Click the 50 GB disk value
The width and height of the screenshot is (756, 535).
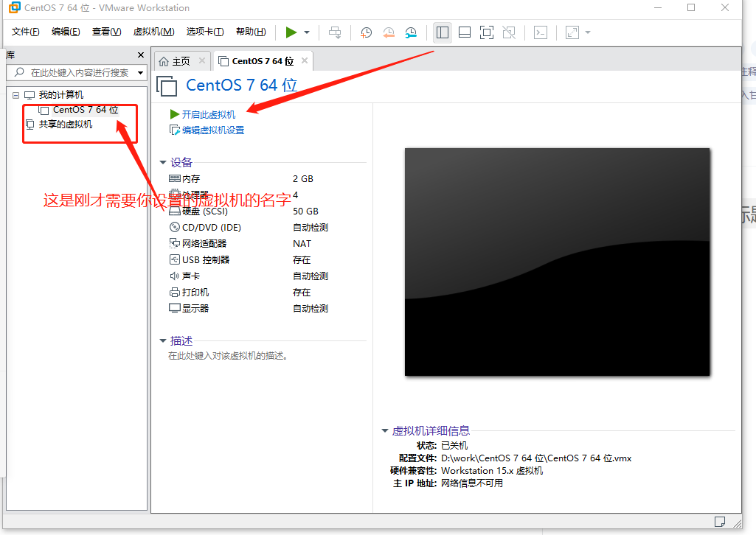(x=305, y=211)
